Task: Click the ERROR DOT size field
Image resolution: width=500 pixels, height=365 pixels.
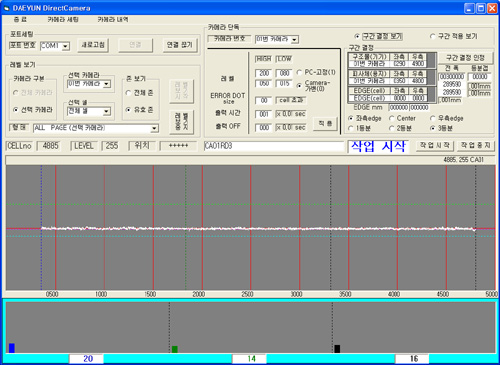Action: point(264,100)
